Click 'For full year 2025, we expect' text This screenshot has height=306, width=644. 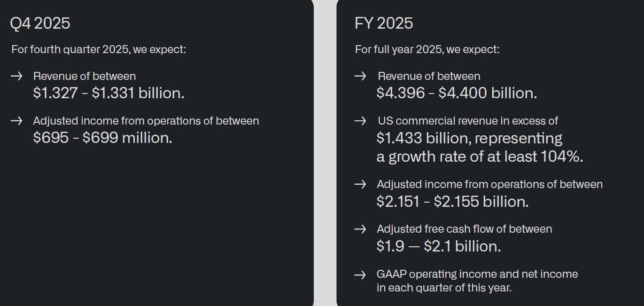[x=427, y=49]
